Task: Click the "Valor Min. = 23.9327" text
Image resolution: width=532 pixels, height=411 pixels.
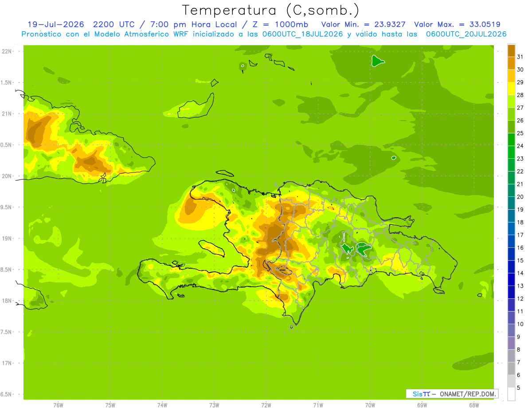Action: click(x=364, y=24)
